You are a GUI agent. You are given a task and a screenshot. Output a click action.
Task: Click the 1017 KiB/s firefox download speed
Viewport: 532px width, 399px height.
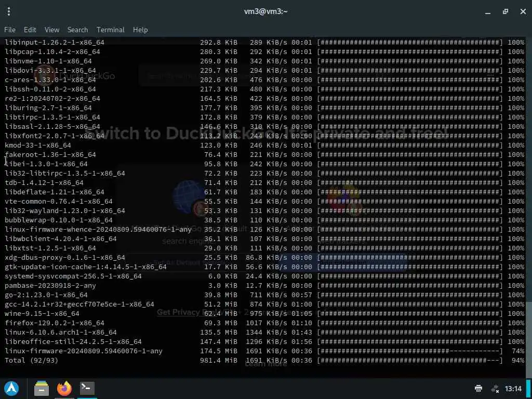coord(267,323)
